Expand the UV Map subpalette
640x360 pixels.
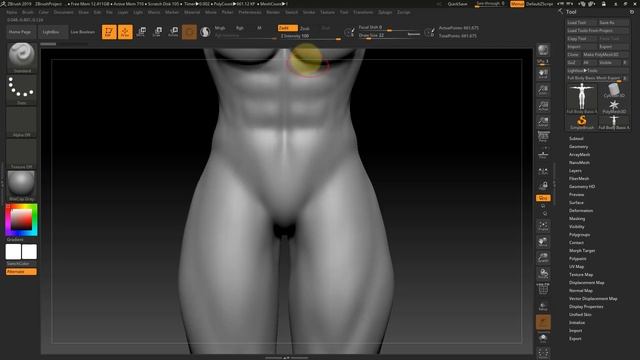(x=576, y=267)
